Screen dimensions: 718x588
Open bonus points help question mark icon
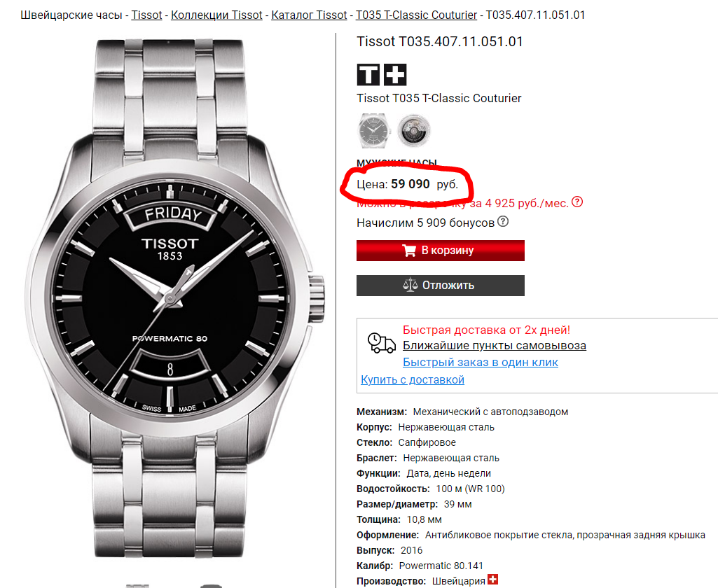click(x=503, y=221)
